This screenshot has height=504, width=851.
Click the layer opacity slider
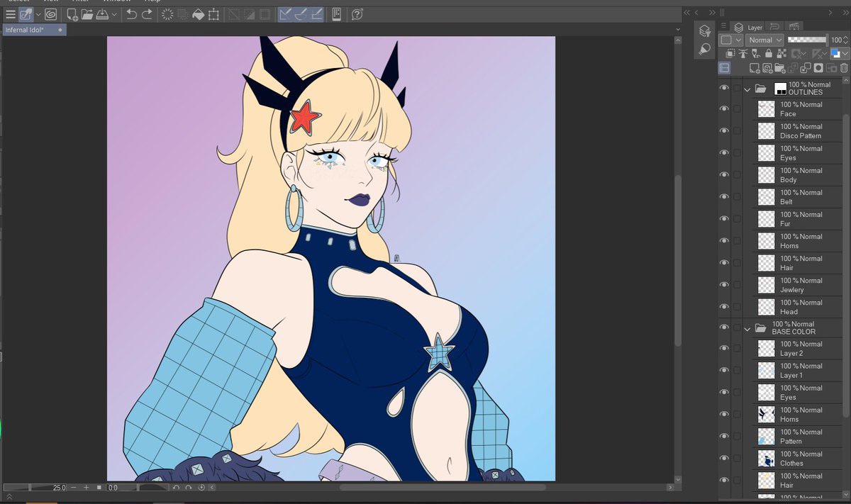pos(807,40)
